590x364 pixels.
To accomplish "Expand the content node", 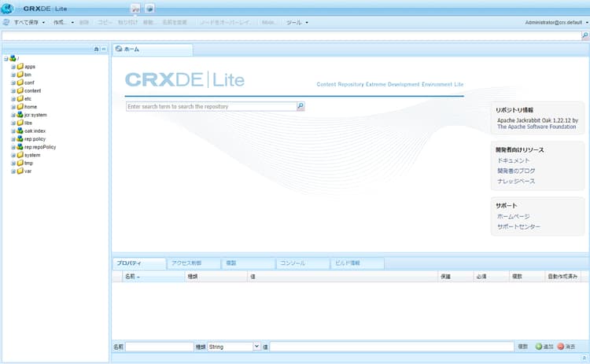I will (13, 90).
